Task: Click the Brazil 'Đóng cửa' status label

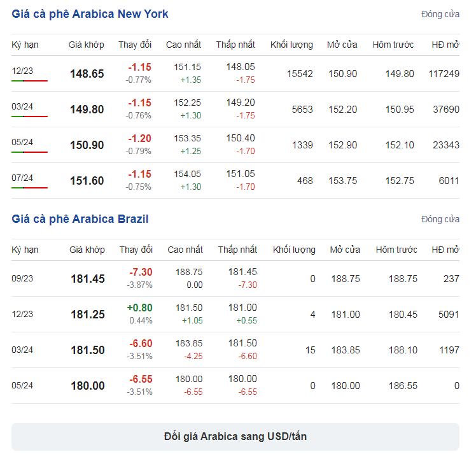Action: (x=440, y=219)
